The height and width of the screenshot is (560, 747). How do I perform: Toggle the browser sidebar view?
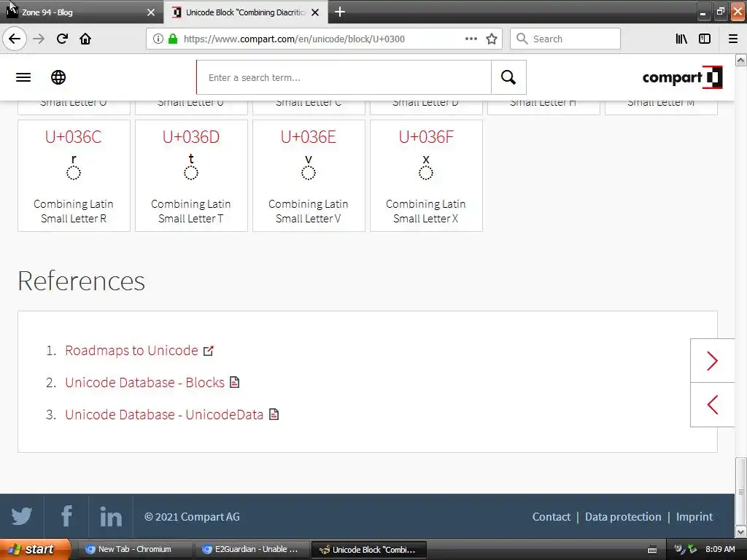point(705,39)
